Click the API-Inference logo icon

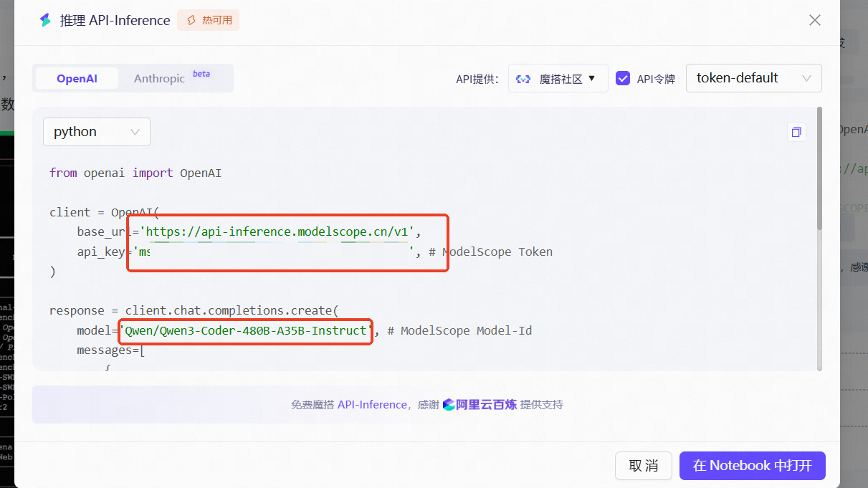(45, 20)
